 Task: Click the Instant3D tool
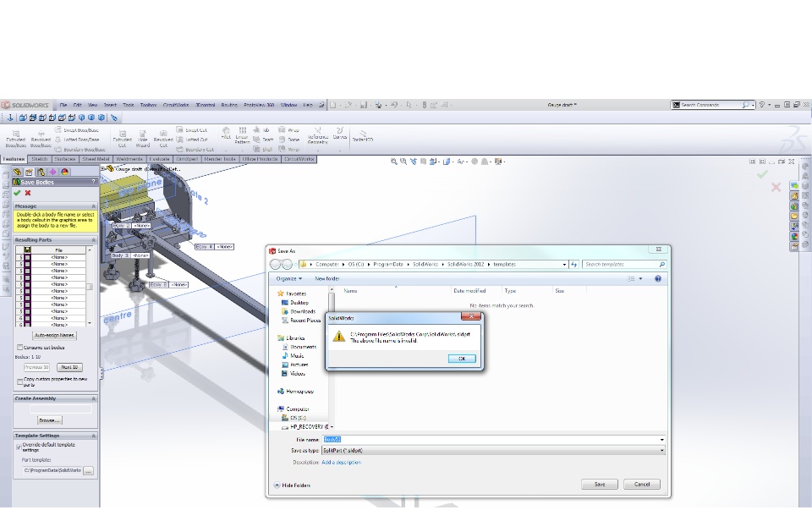[x=363, y=136]
